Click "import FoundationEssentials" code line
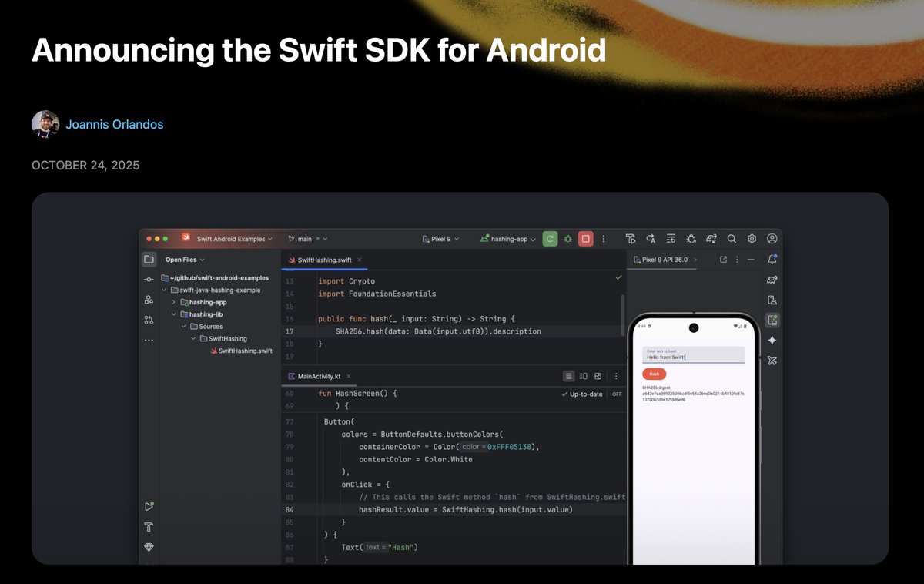 pyautogui.click(x=377, y=294)
